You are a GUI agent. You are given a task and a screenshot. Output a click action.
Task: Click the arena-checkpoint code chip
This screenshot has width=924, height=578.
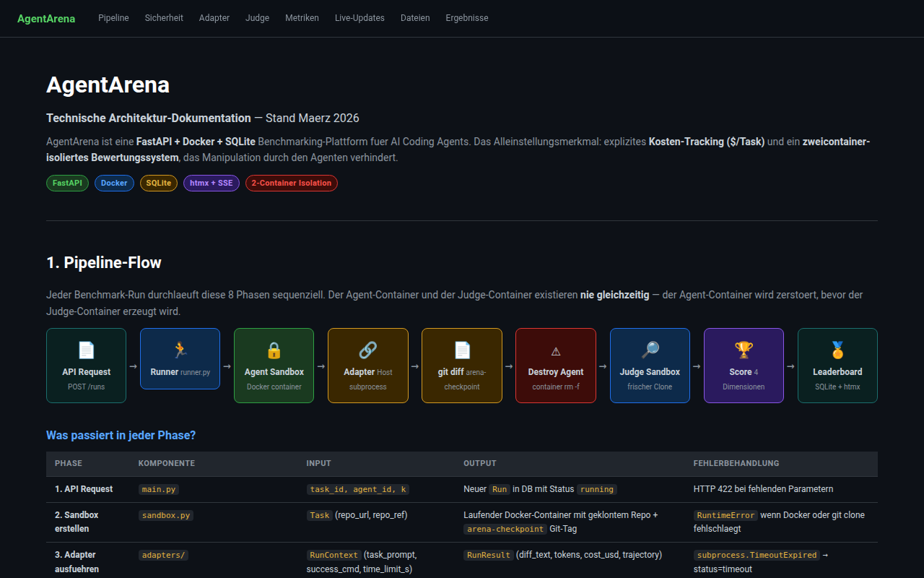[505, 529]
